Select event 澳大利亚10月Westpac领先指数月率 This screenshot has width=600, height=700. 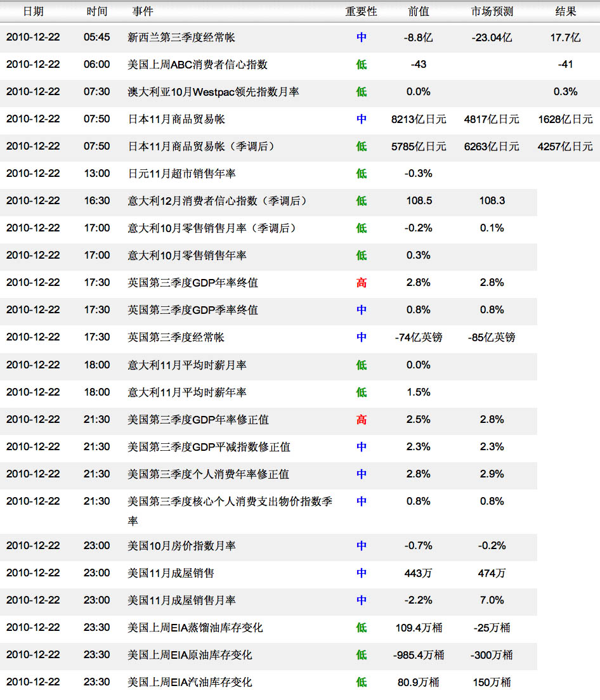click(213, 92)
